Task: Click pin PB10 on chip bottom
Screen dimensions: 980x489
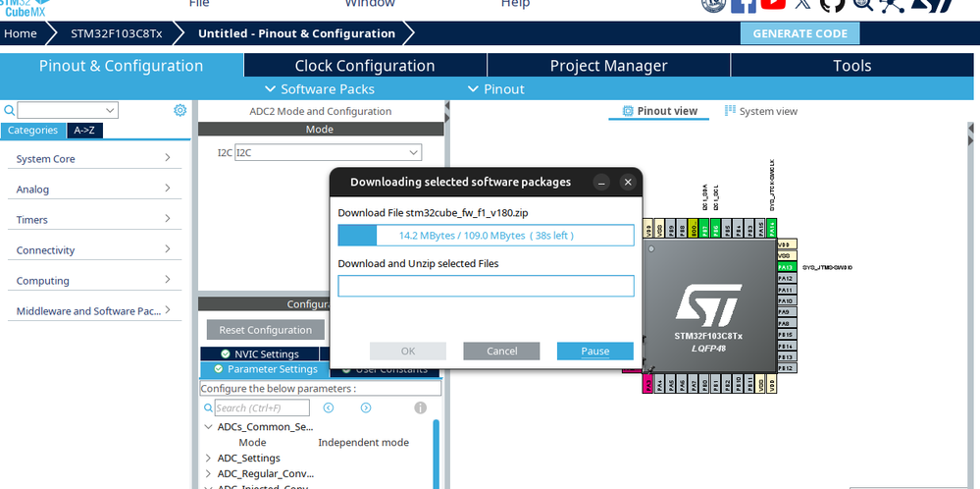Action: click(738, 383)
